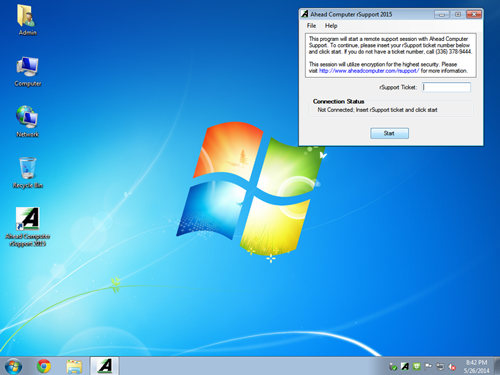The height and width of the screenshot is (375, 500).
Task: Follow the aheadcomputer.com/rsupport link
Action: 369,71
